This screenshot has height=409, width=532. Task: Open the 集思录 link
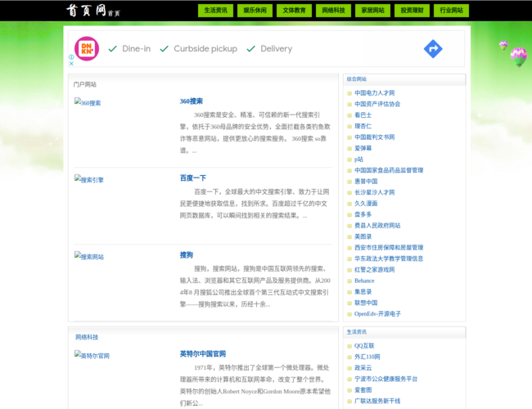(x=363, y=292)
